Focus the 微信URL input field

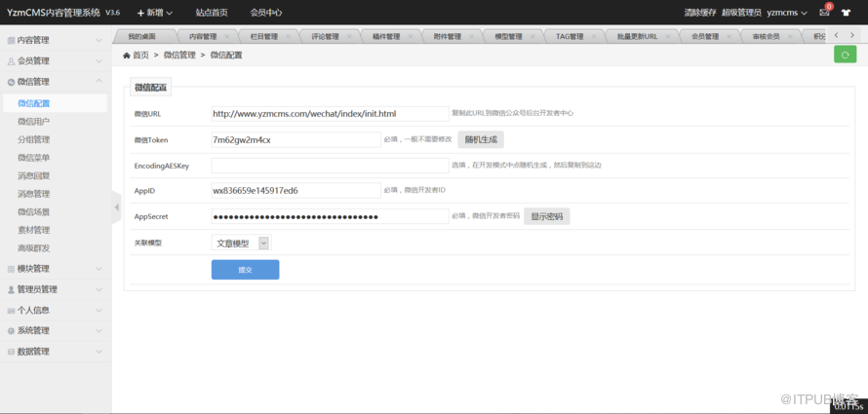(330, 114)
